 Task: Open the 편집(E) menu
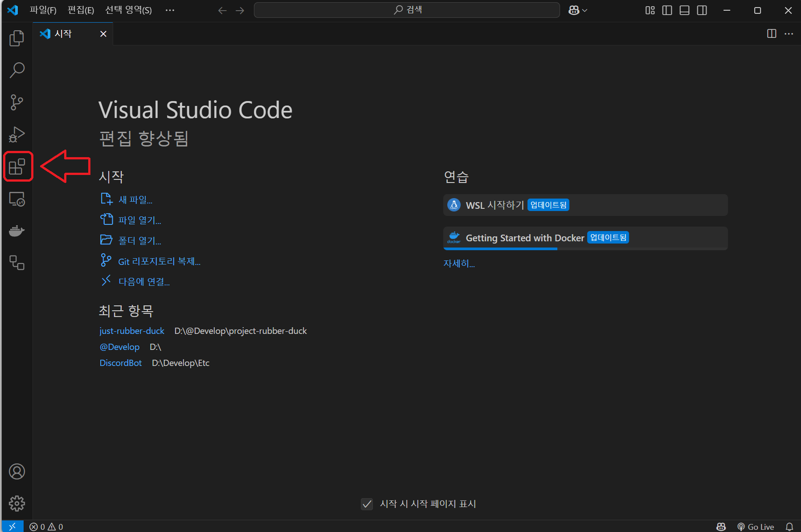coord(81,10)
